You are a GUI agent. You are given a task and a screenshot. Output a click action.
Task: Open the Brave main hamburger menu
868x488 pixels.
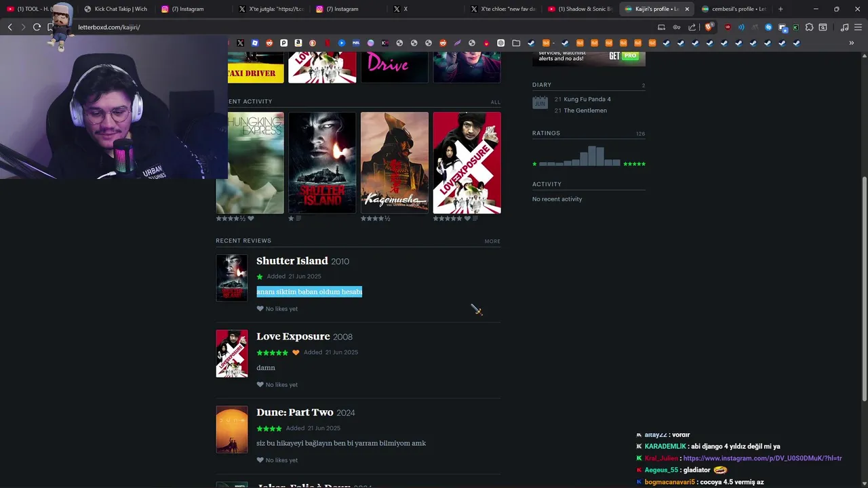click(x=858, y=27)
